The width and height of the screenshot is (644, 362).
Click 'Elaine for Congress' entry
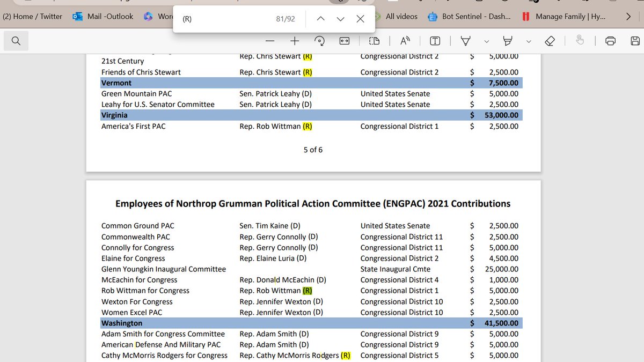[x=133, y=258]
